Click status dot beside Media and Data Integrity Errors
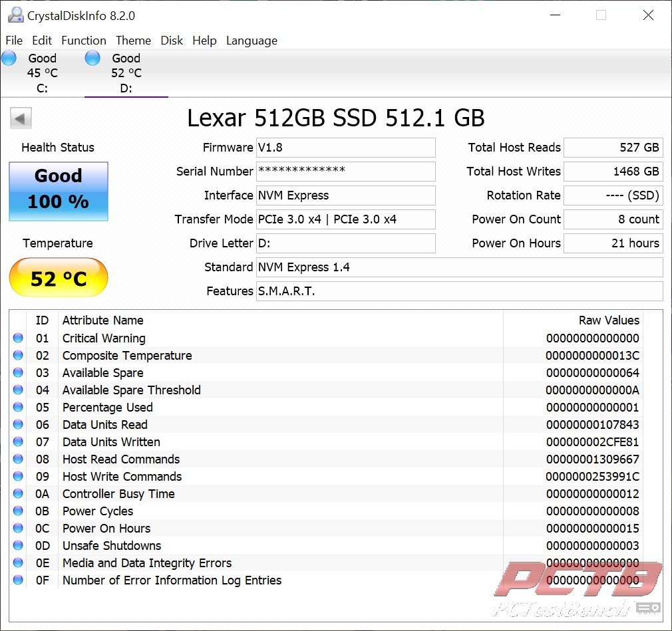 (18, 563)
